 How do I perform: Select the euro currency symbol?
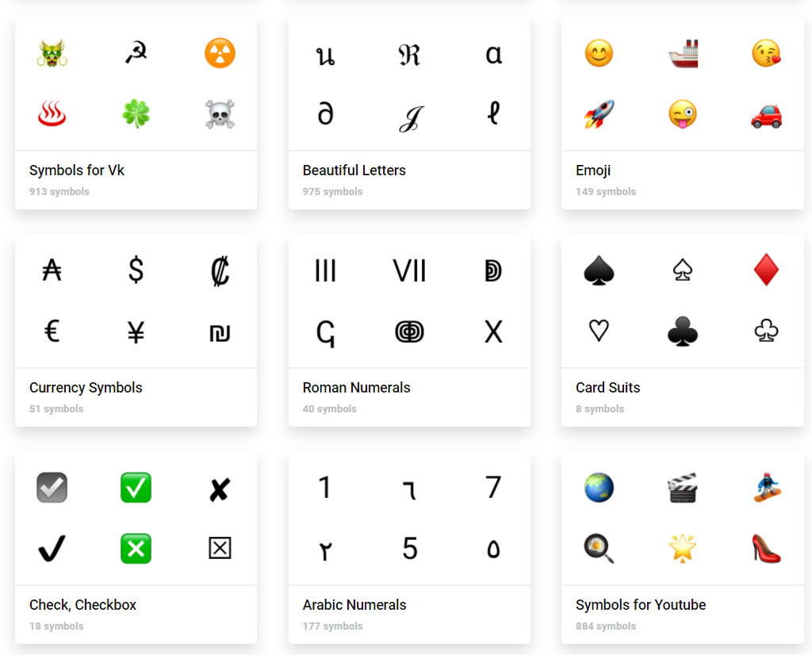pyautogui.click(x=52, y=331)
